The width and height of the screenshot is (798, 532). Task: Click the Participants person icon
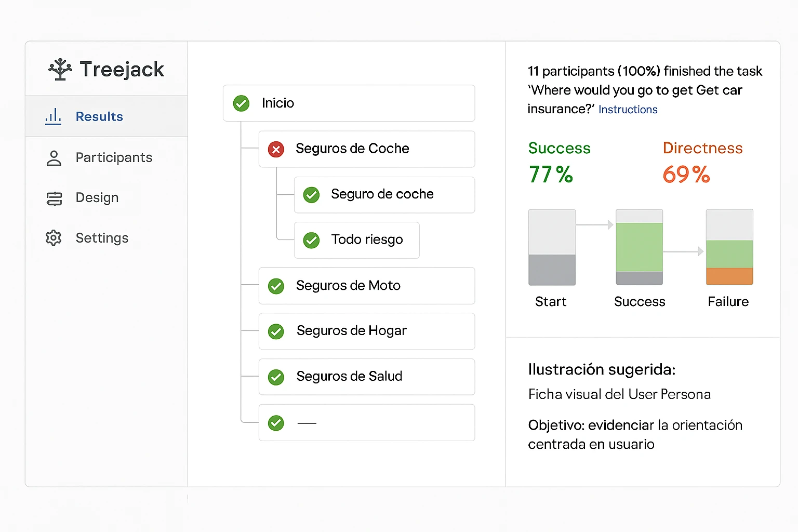click(x=54, y=158)
